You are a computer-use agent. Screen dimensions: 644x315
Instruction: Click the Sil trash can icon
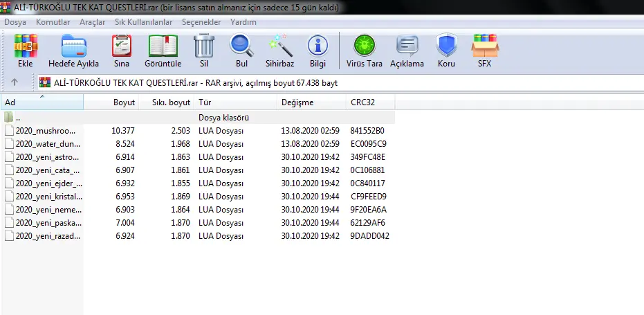coord(204,46)
